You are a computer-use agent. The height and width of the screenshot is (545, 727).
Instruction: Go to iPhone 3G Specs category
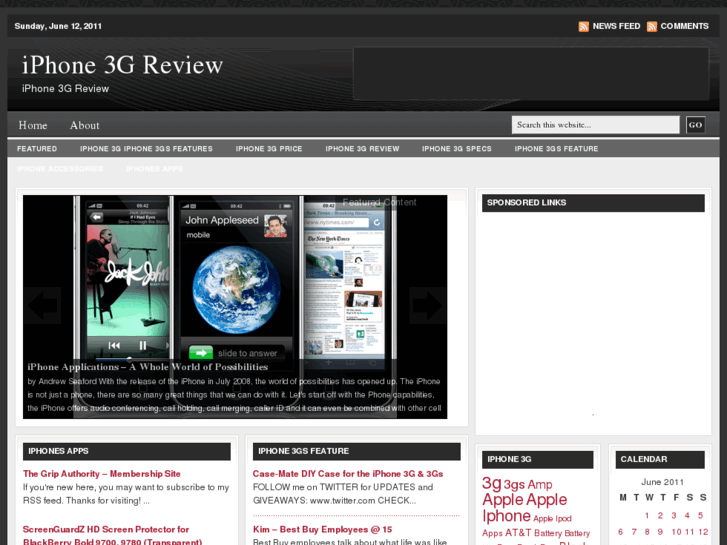pyautogui.click(x=456, y=149)
